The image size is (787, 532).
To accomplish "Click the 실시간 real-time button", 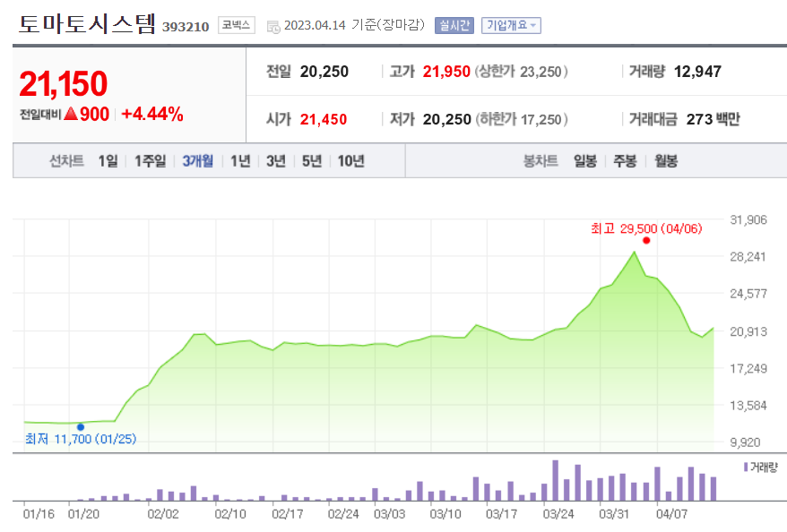I will click(x=454, y=25).
